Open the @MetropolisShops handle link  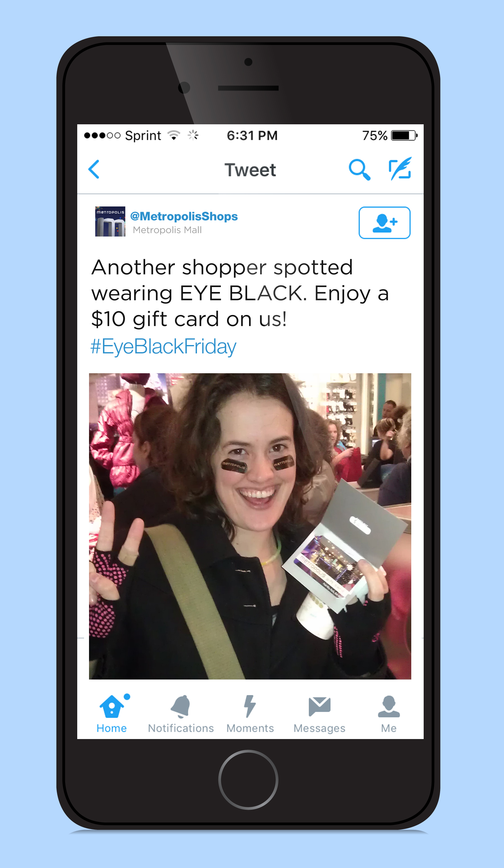click(184, 216)
